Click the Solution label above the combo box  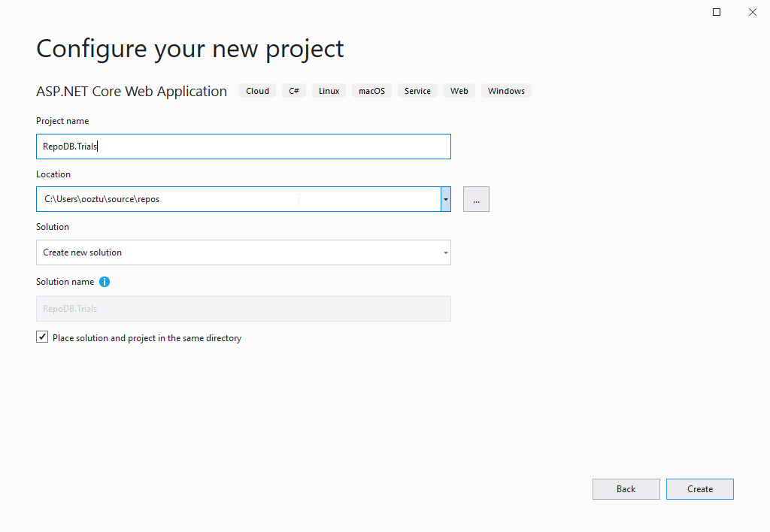pos(53,227)
